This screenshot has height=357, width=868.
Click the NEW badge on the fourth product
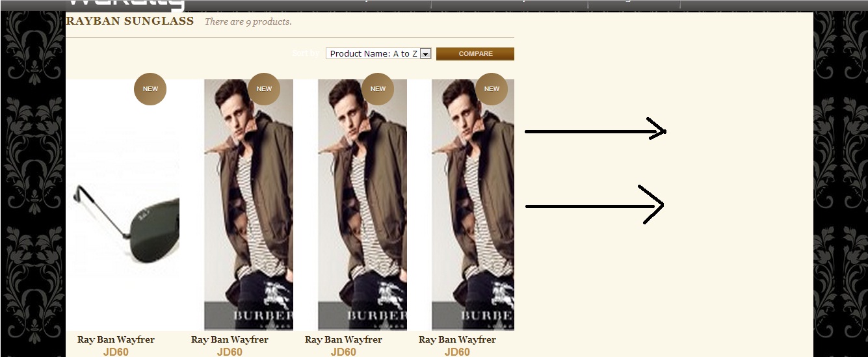click(x=492, y=89)
